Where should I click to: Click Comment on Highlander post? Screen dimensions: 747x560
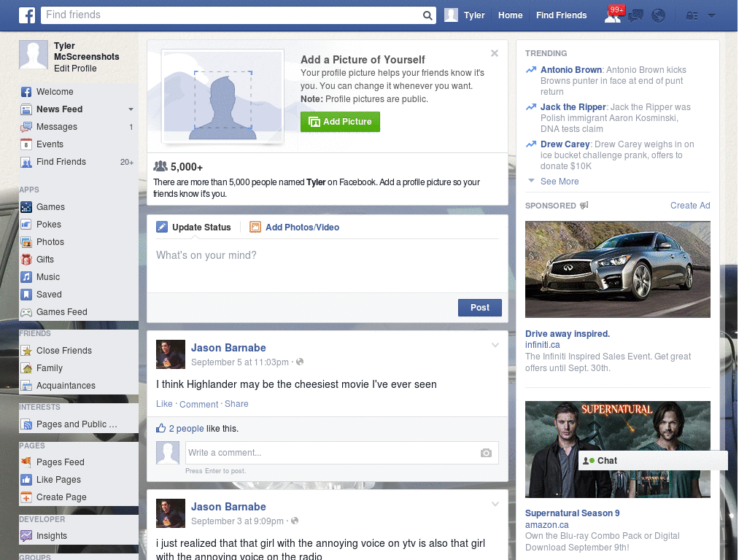point(198,404)
